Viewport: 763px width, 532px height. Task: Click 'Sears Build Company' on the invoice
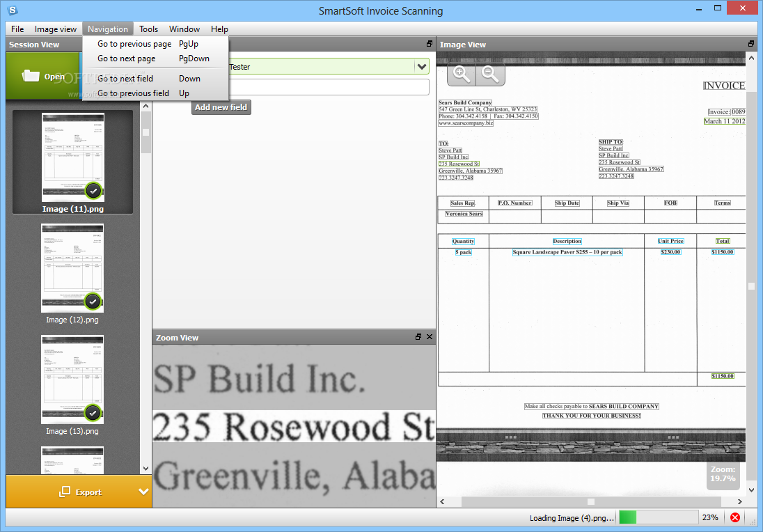click(x=465, y=102)
